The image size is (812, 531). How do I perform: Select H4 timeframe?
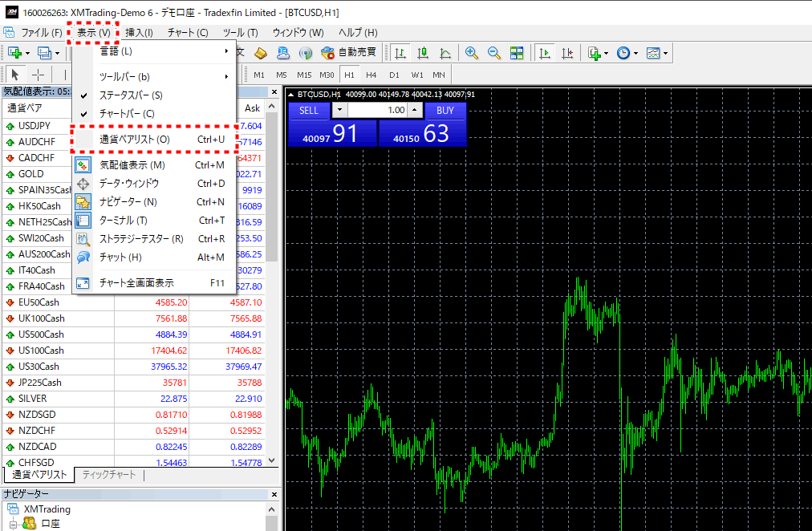(x=371, y=75)
